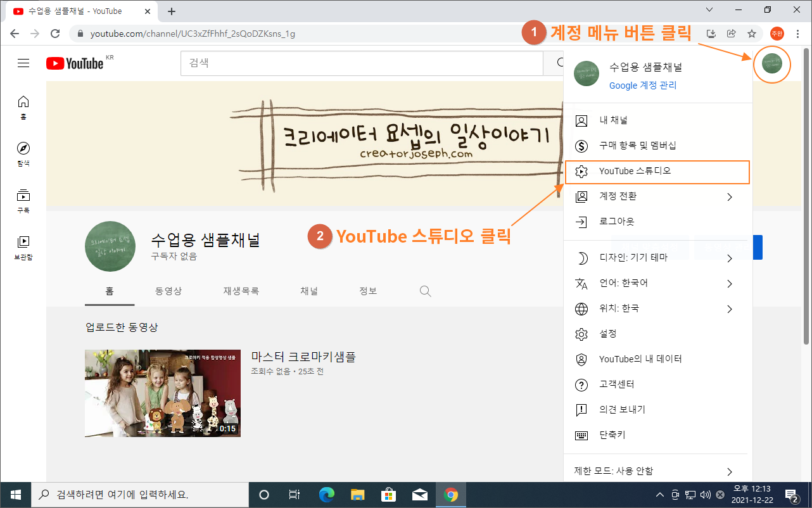The height and width of the screenshot is (508, 812).
Task: Click the address bar URL
Action: (x=193, y=34)
